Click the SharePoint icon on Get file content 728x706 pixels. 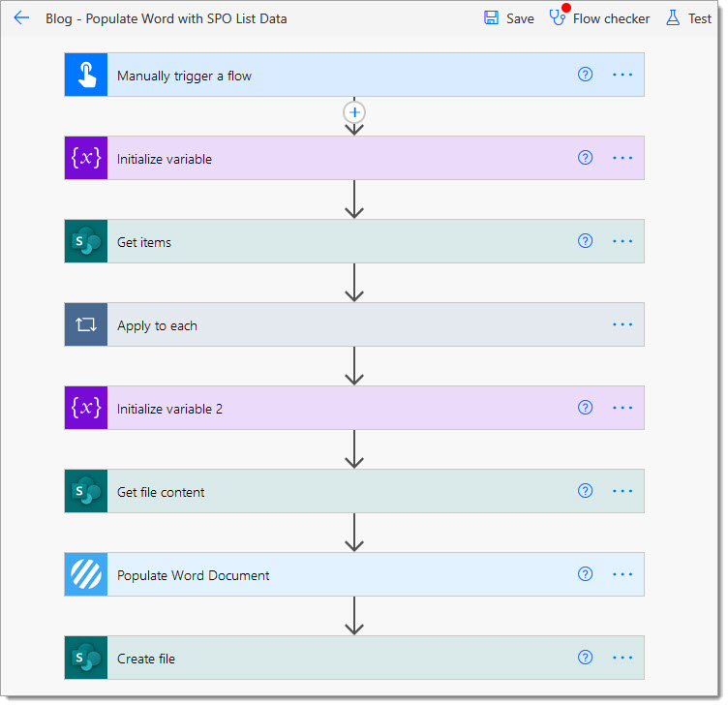point(86,491)
